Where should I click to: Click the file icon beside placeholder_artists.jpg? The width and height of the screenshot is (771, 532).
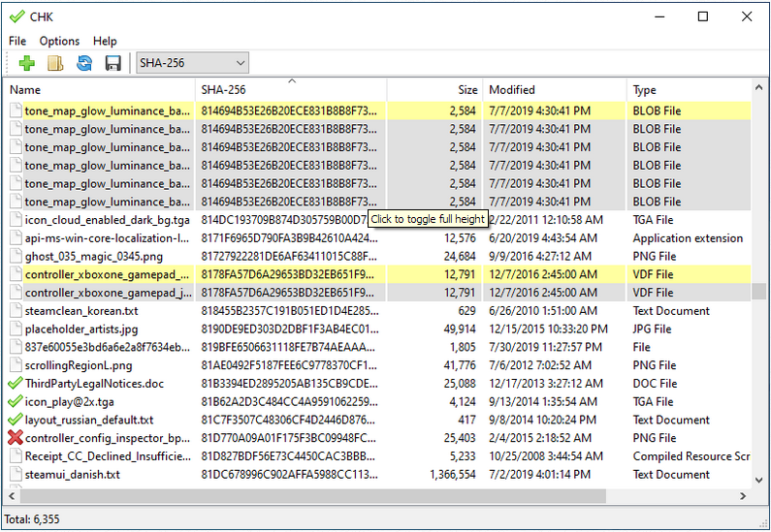pos(16,329)
